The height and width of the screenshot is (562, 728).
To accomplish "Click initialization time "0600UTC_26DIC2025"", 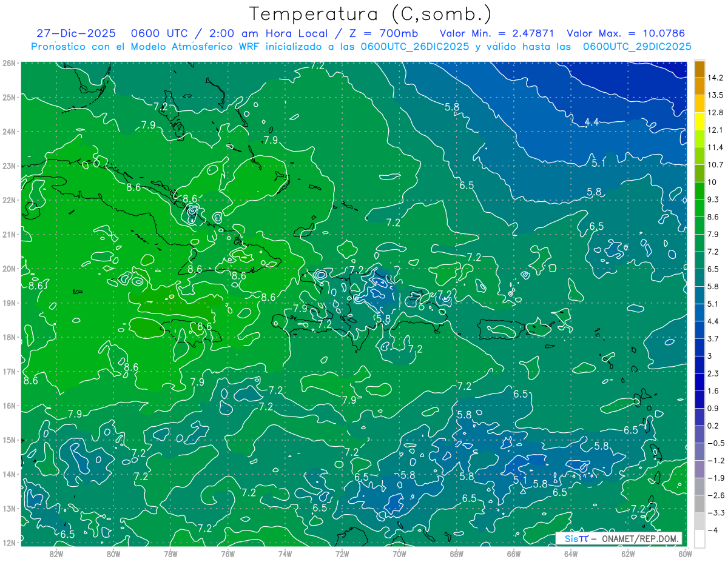I will pyautogui.click(x=416, y=46).
